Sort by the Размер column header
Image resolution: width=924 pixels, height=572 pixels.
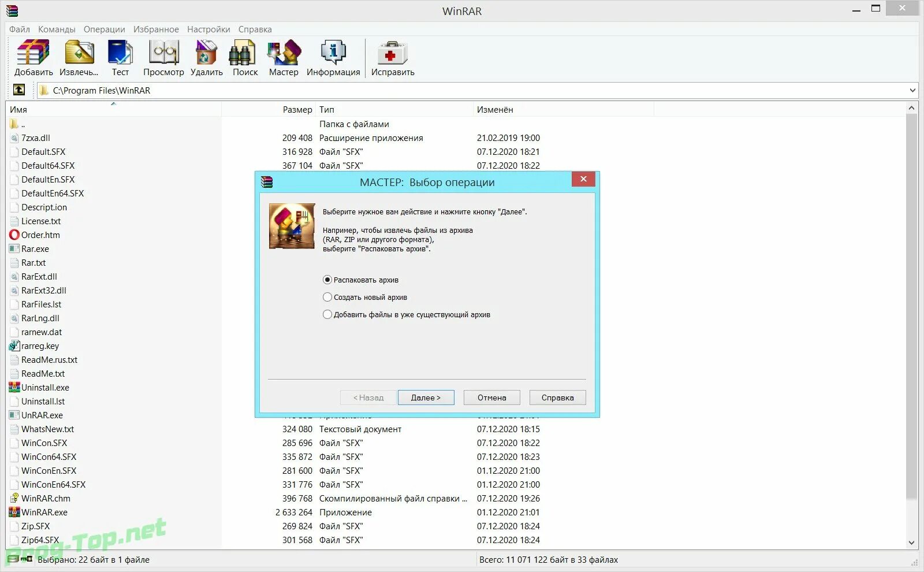coord(269,109)
